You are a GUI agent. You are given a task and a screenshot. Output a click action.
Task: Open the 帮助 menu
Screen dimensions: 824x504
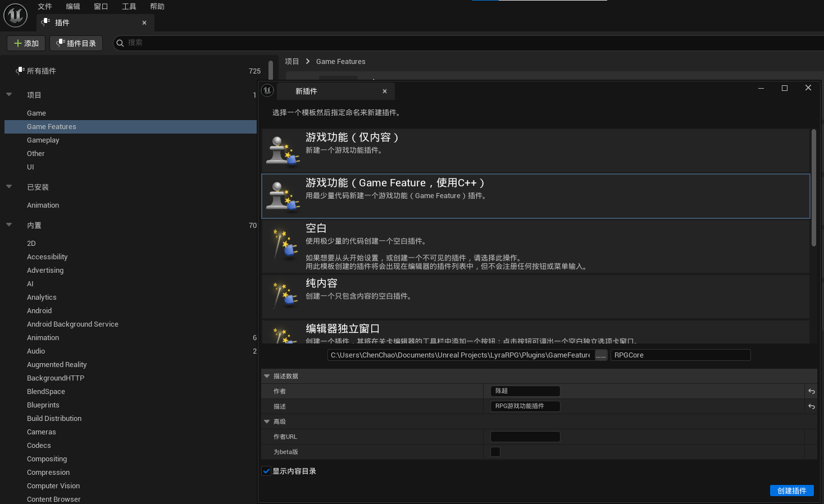[x=157, y=7]
